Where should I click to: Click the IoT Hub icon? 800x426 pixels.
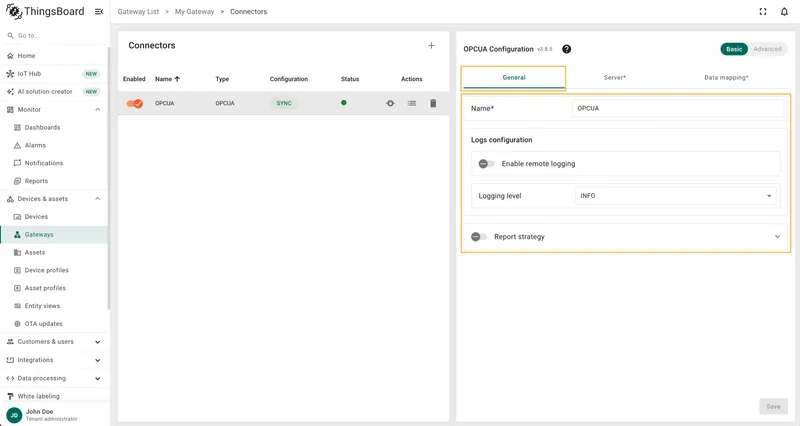[10, 73]
